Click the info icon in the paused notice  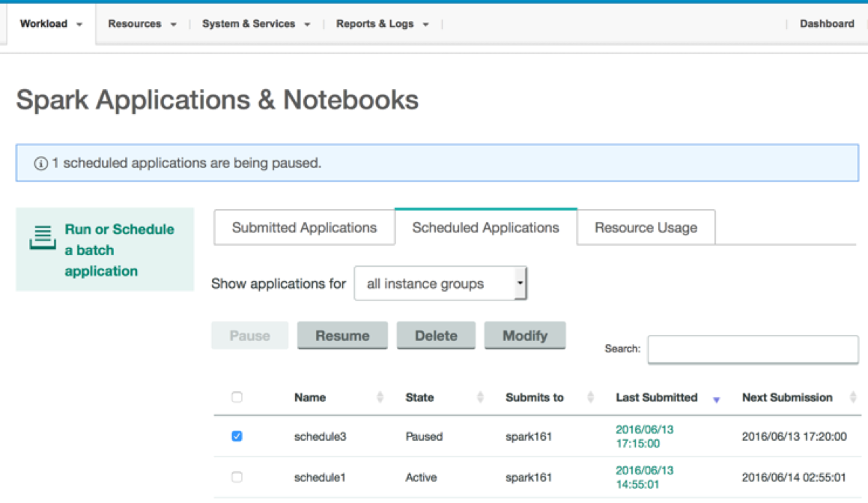coord(40,163)
